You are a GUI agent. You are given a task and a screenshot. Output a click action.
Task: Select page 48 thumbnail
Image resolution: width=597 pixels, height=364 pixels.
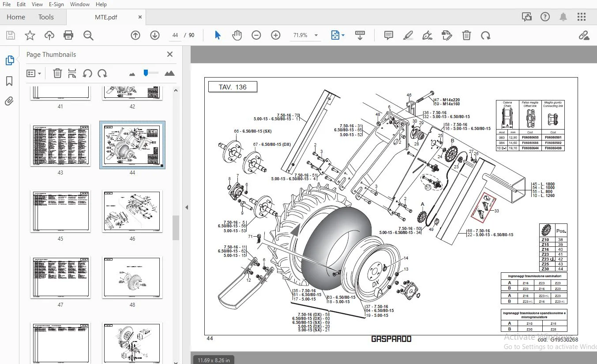tap(132, 278)
